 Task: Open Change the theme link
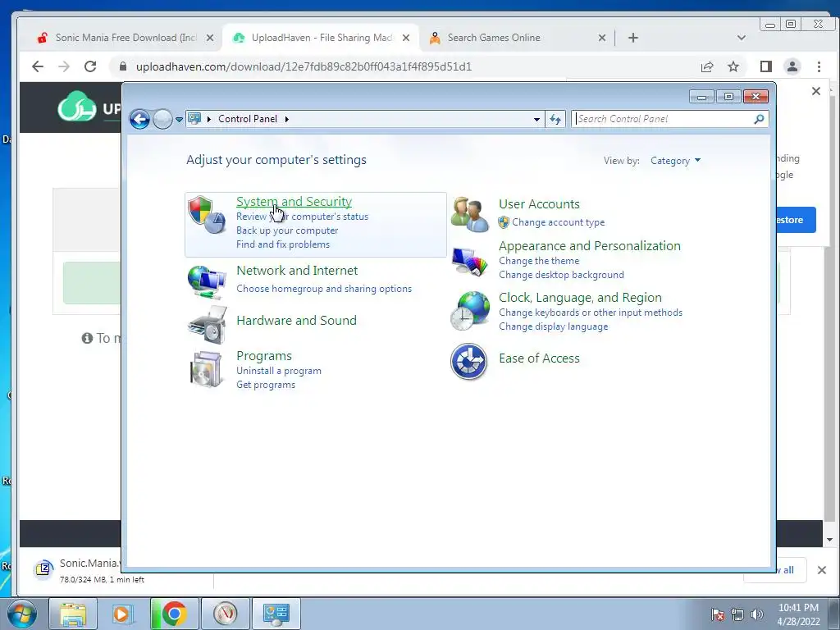point(539,261)
